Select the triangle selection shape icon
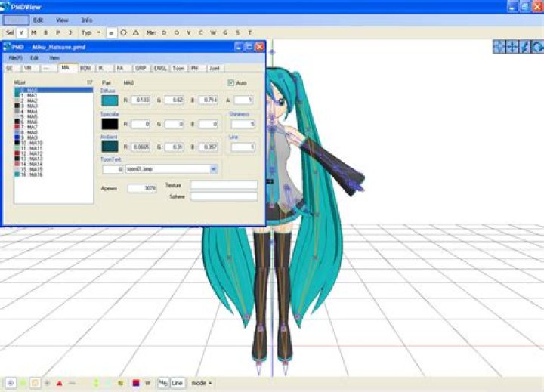This screenshot has width=544, height=392. 136,33
